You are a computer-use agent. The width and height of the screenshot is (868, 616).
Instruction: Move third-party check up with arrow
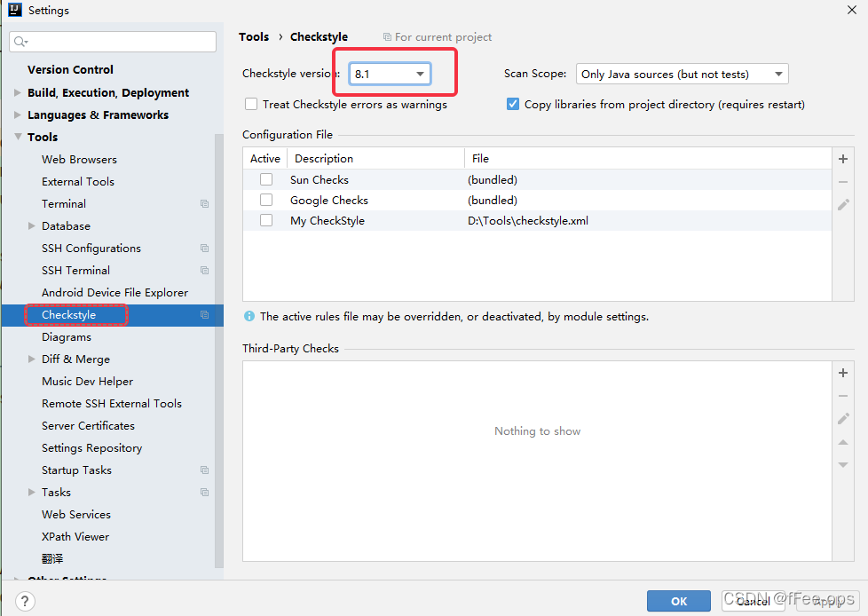842,442
